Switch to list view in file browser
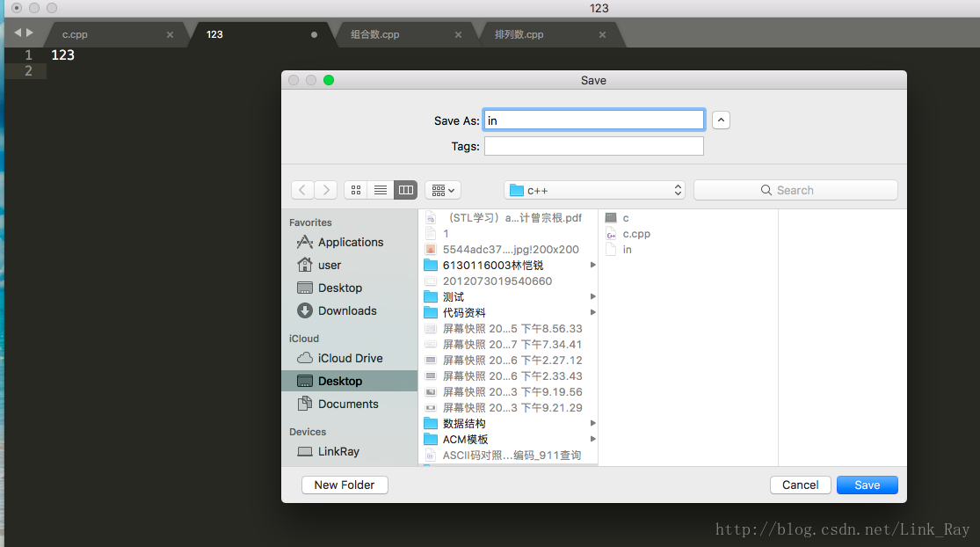 [x=381, y=190]
